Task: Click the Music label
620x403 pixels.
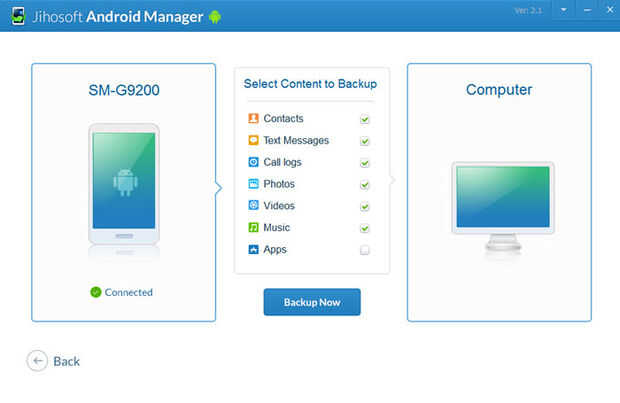Action: pos(277,227)
